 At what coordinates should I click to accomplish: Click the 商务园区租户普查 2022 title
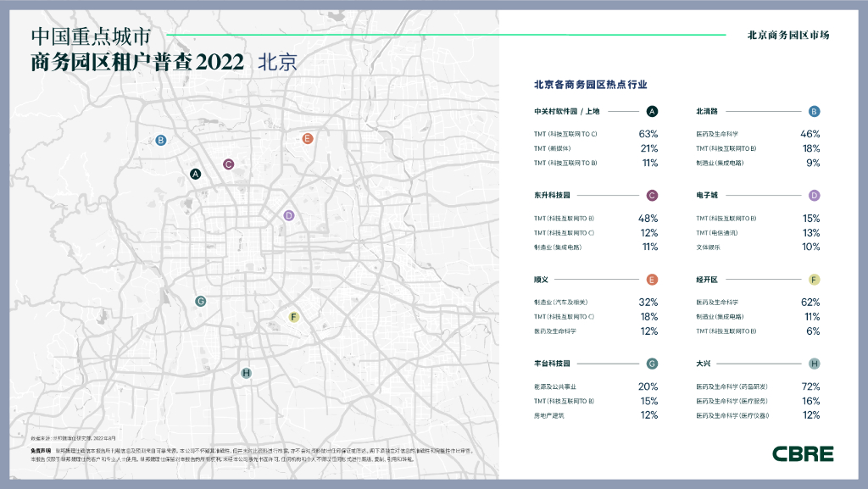click(137, 63)
